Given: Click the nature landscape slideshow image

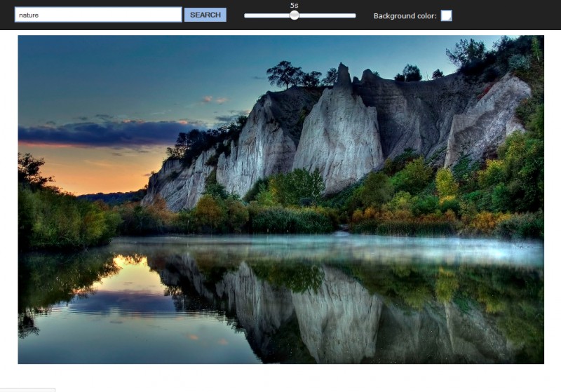Looking at the screenshot, I should [281, 200].
